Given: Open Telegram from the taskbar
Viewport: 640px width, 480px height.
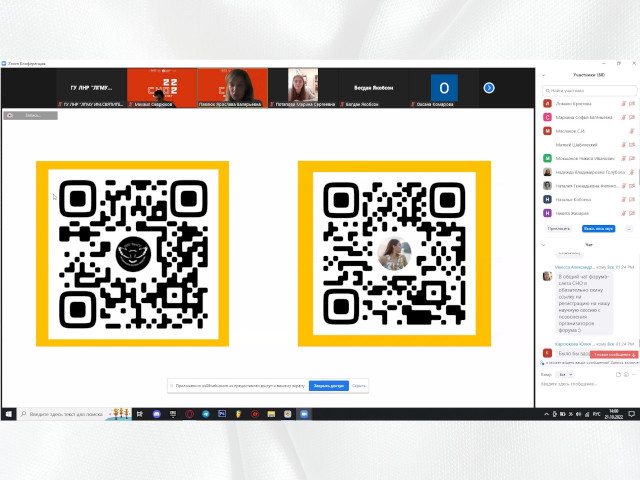Looking at the screenshot, I should [206, 414].
